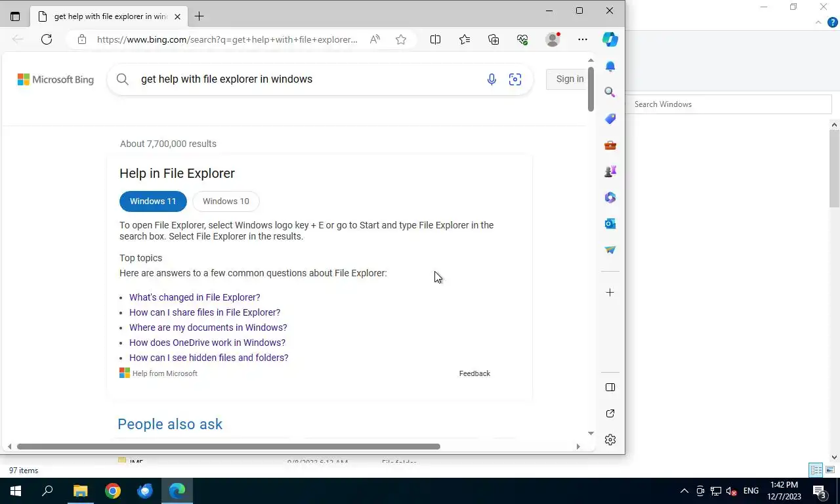
Task: Go to Microsoft Bing home logo
Action: click(x=56, y=79)
